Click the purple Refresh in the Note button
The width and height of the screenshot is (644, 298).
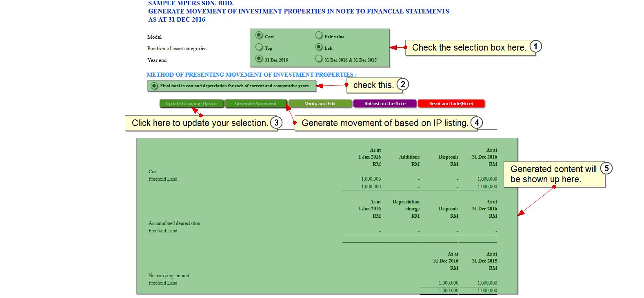click(x=384, y=104)
